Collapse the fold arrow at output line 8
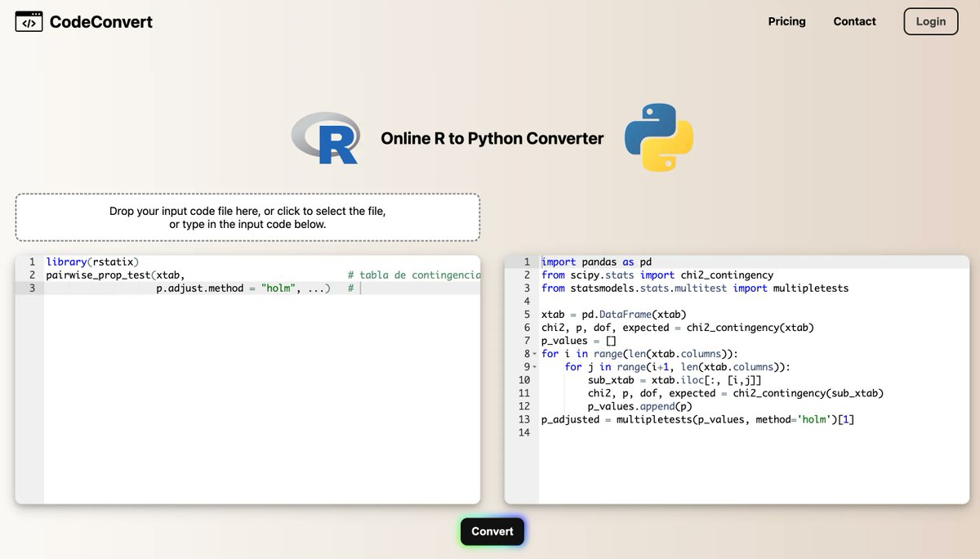980x559 pixels. [534, 354]
